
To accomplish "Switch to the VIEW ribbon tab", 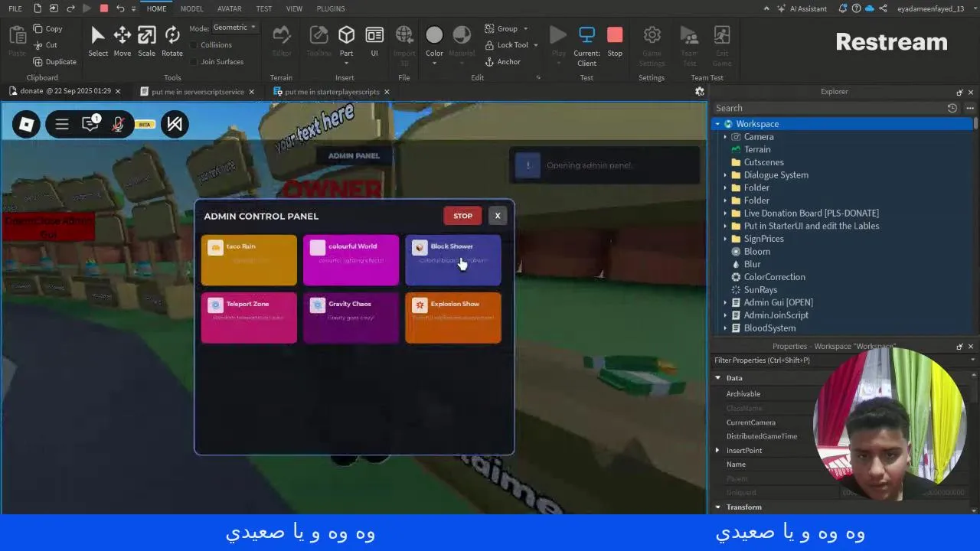I will pos(294,8).
